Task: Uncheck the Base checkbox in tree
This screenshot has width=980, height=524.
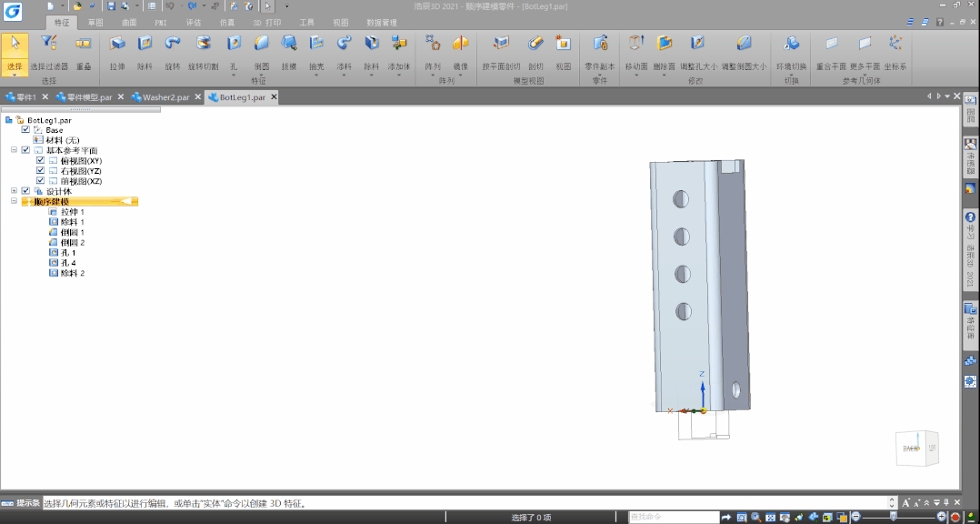Action: tap(25, 129)
